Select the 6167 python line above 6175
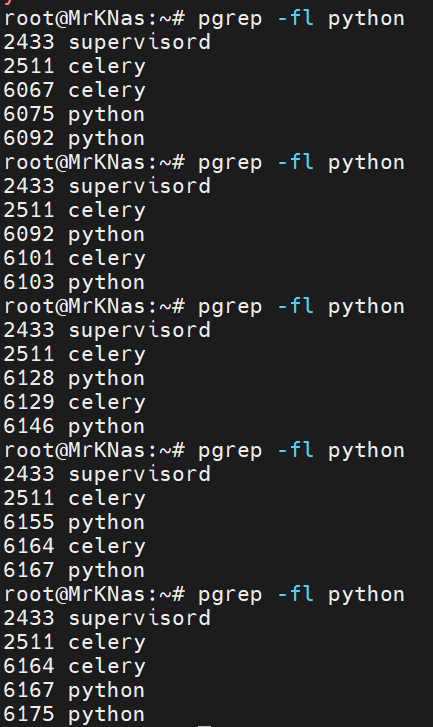Image resolution: width=433 pixels, height=727 pixels. coord(74,690)
